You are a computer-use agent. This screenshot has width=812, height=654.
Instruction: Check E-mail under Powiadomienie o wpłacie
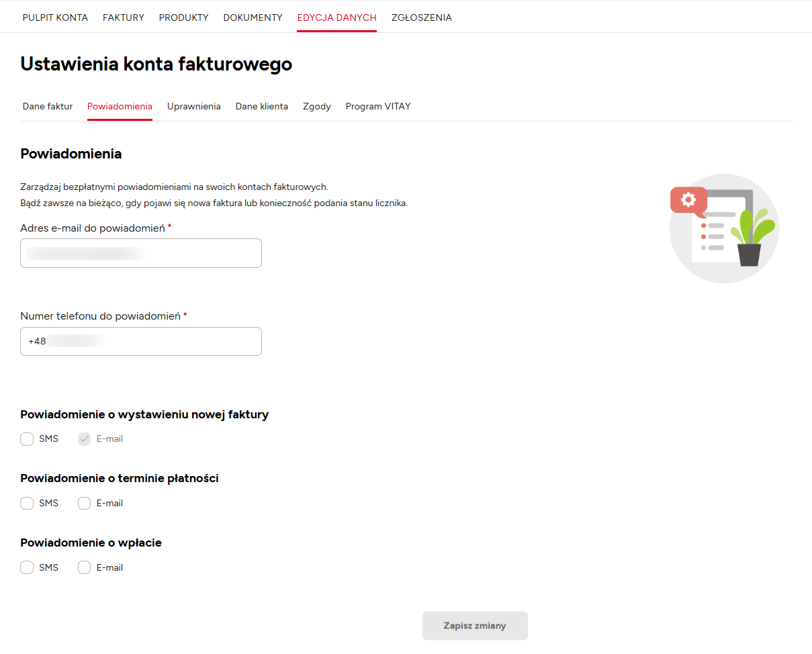click(x=85, y=568)
